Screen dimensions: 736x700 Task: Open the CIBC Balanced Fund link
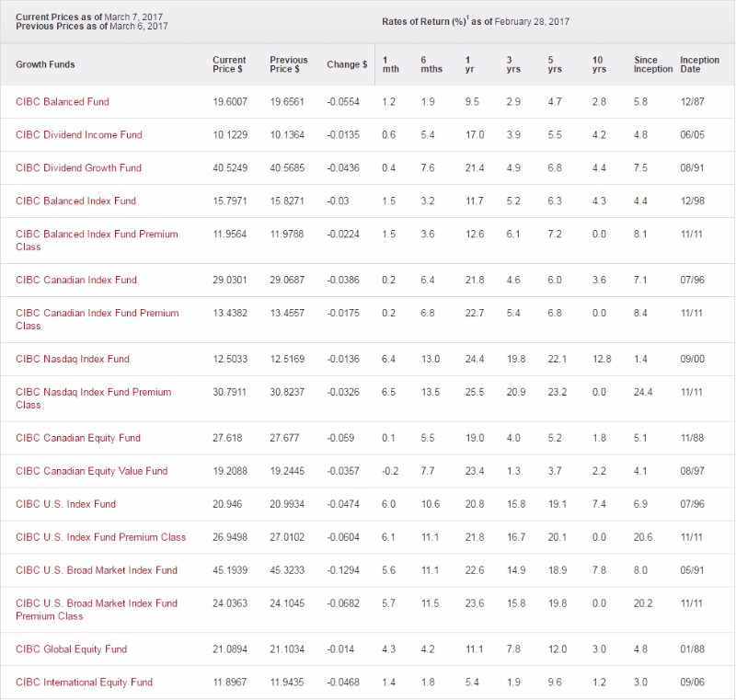(x=63, y=102)
